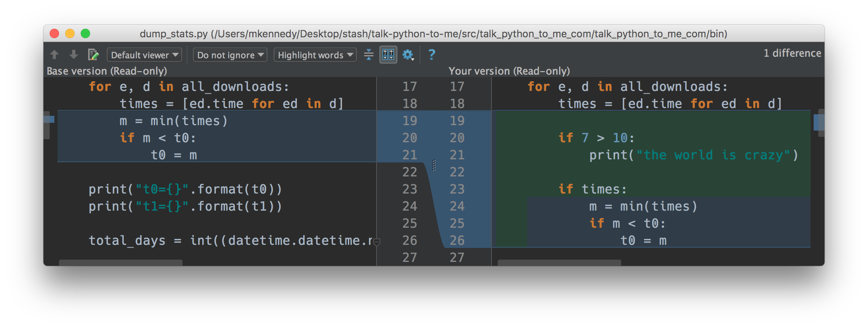Click the code fold marker at line 26
The image size is (868, 328).
[377, 242]
